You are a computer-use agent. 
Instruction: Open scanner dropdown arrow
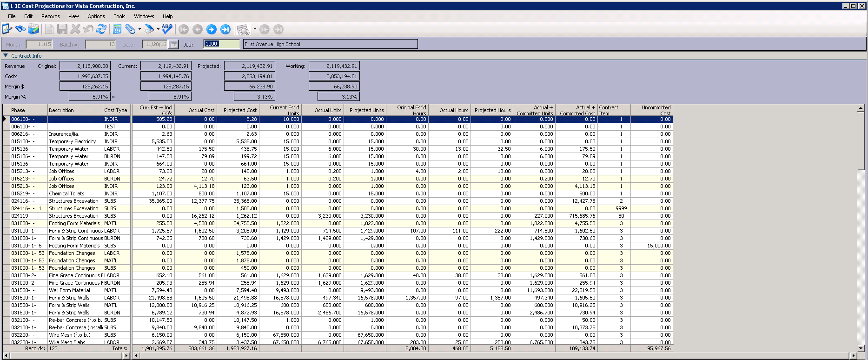point(158,29)
